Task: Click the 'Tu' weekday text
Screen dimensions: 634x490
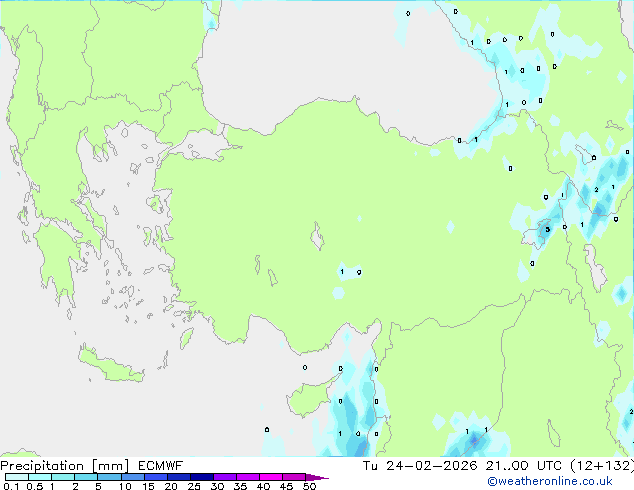Action: click(370, 466)
